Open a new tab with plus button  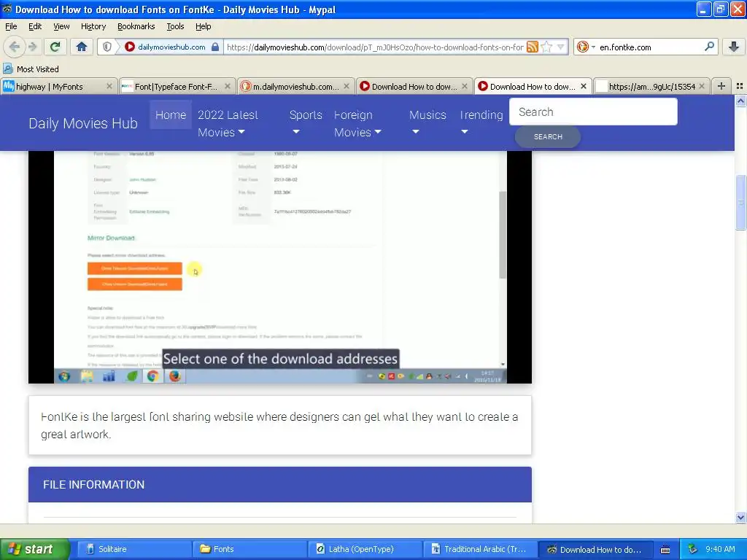[721, 86]
